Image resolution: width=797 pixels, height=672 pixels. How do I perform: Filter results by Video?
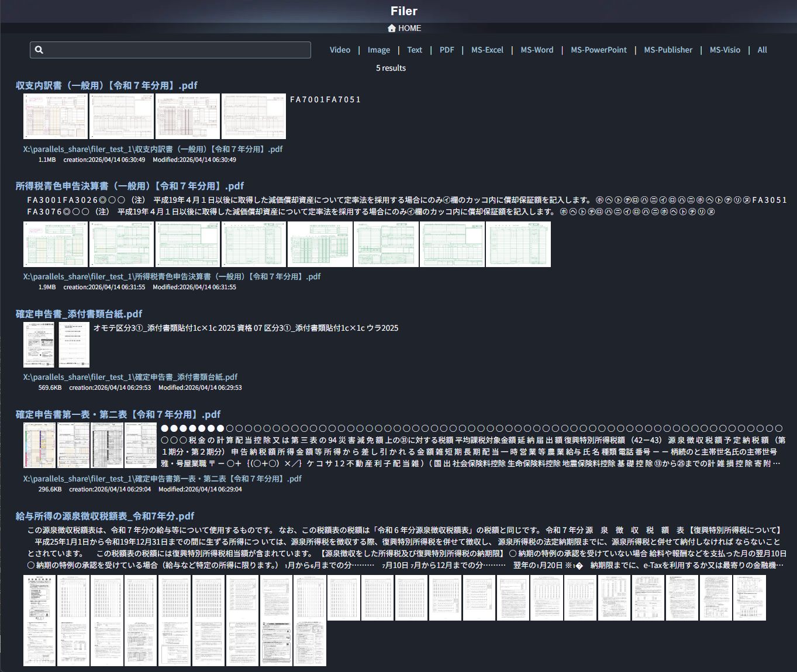pos(340,50)
